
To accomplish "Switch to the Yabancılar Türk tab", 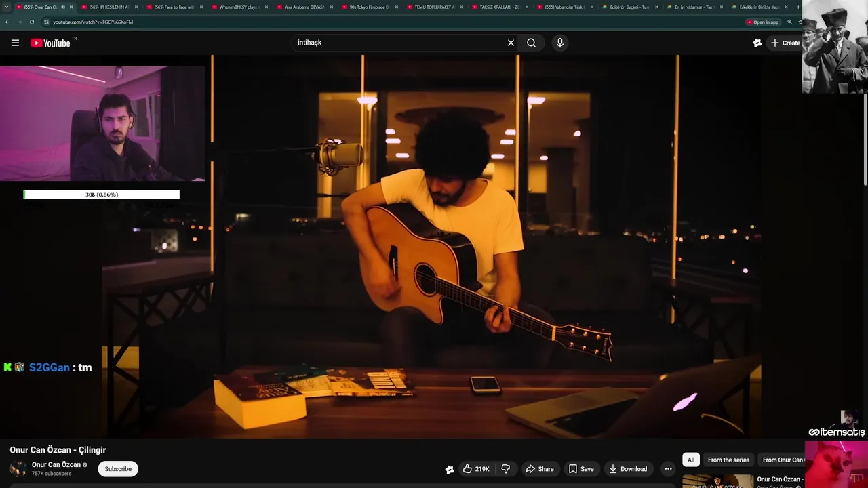I will pyautogui.click(x=564, y=7).
